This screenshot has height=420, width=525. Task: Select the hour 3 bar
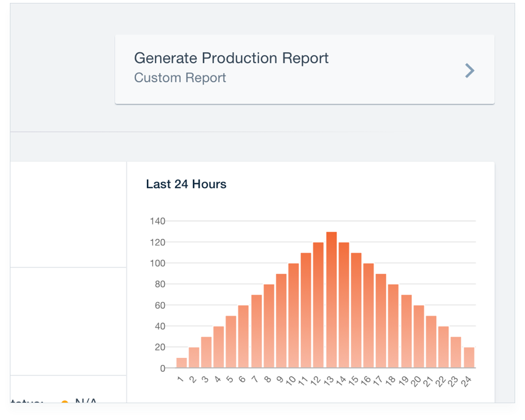(206, 352)
